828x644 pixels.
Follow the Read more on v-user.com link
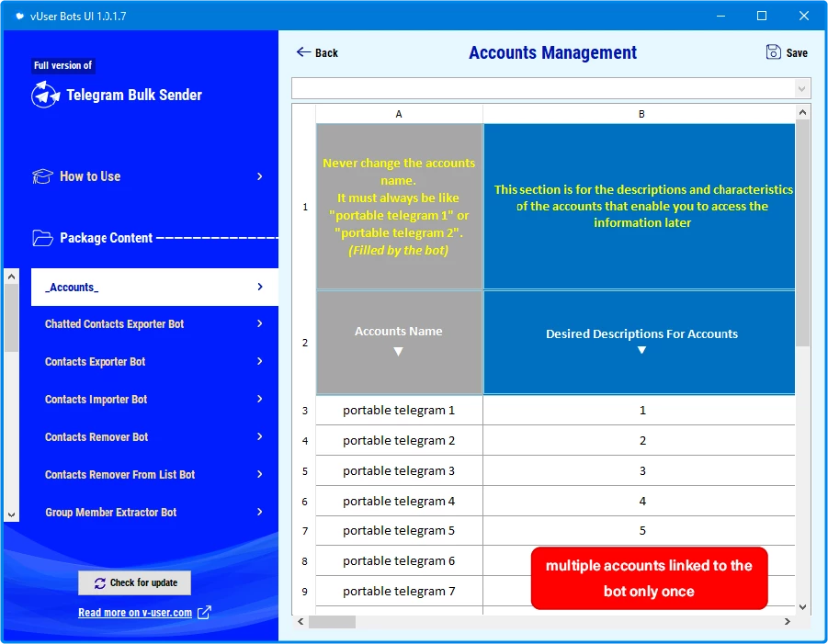tap(135, 613)
